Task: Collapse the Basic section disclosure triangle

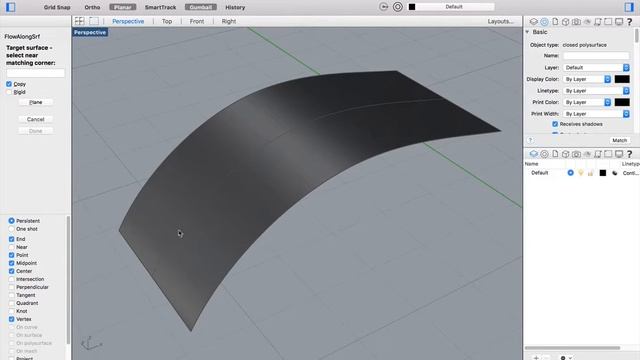Action: click(x=527, y=32)
